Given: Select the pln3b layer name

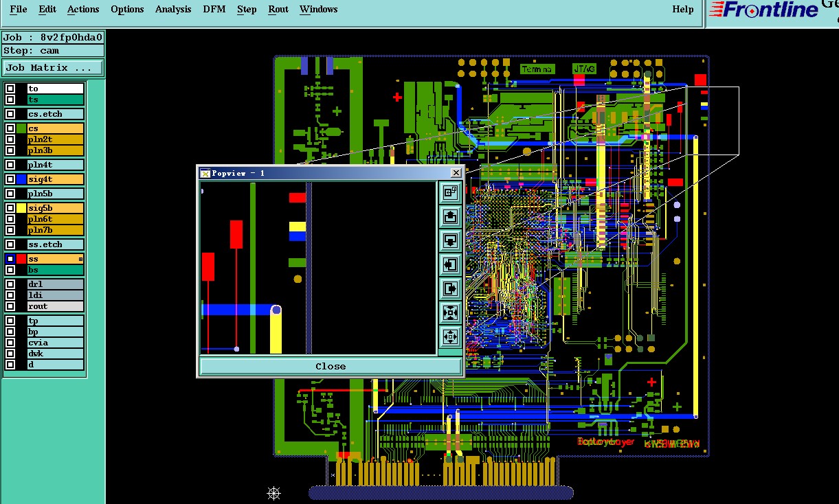Looking at the screenshot, I should pyautogui.click(x=56, y=150).
